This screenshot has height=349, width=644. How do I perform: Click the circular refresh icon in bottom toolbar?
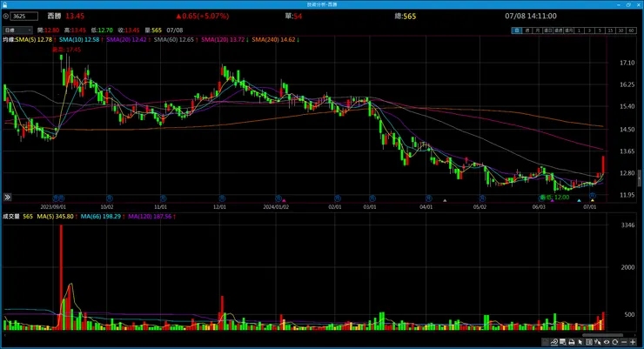(x=615, y=342)
